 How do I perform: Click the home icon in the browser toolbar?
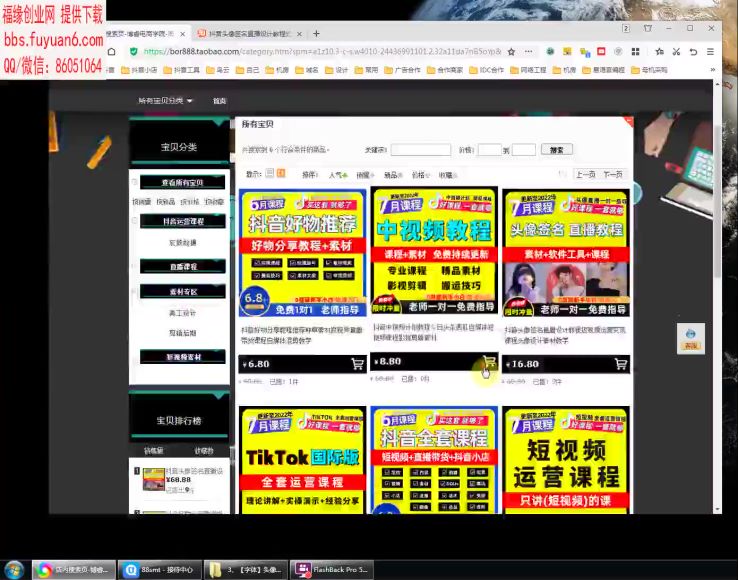point(112,52)
